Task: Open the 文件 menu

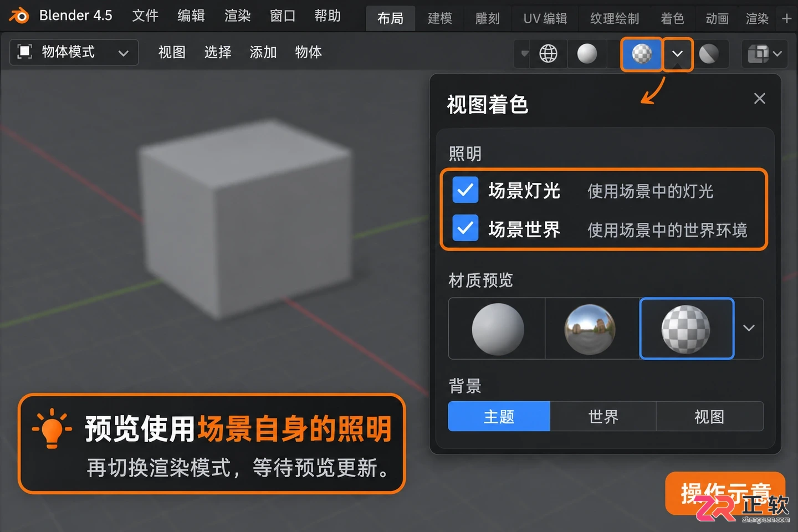Action: [x=145, y=16]
